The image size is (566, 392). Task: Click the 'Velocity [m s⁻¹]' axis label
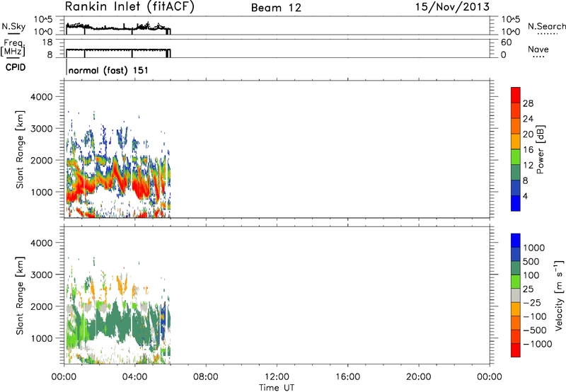point(559,295)
